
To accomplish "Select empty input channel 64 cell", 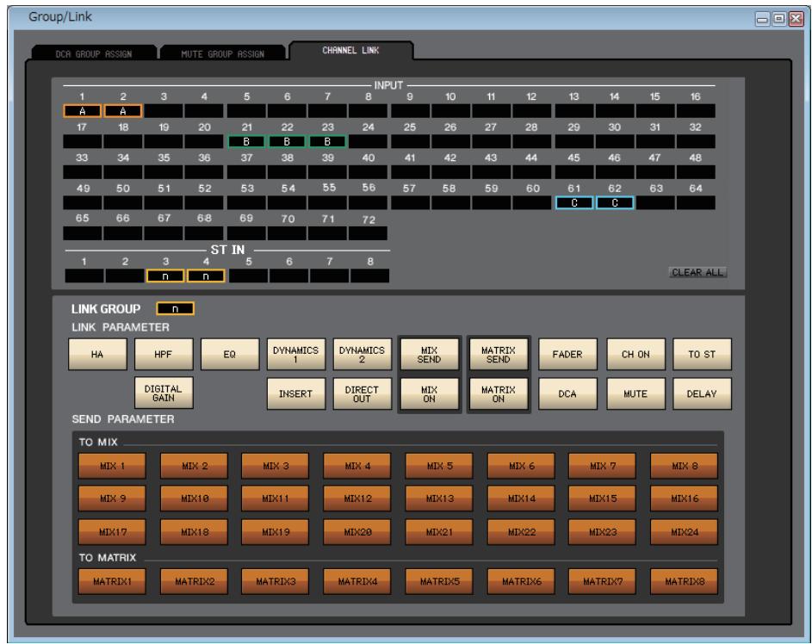I will pyautogui.click(x=696, y=203).
